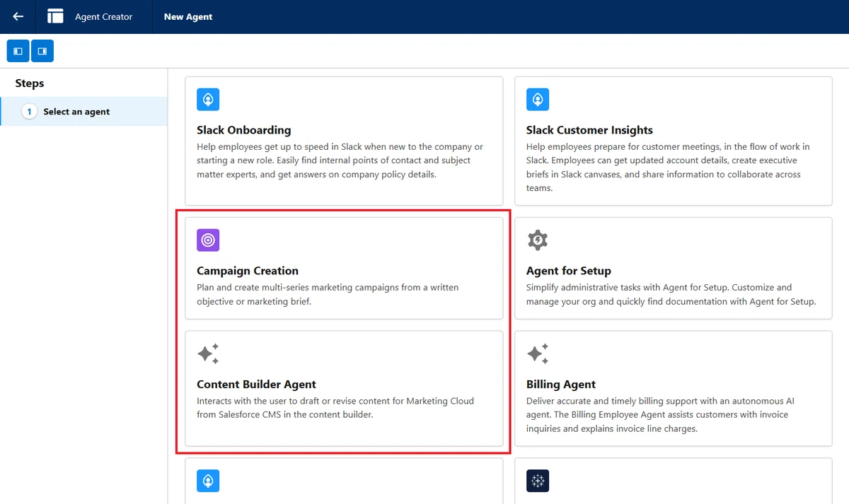
Task: Click description starting 'Interacts with the user'
Action: [x=335, y=408]
